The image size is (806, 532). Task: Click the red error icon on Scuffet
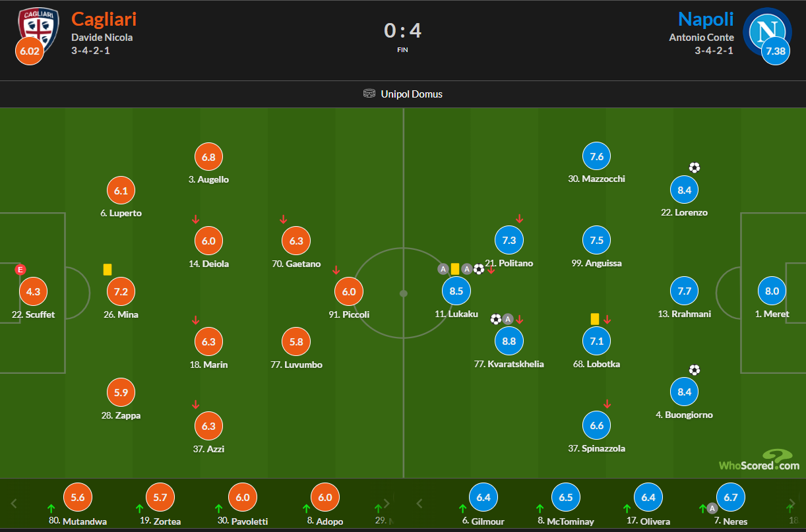[20, 269]
